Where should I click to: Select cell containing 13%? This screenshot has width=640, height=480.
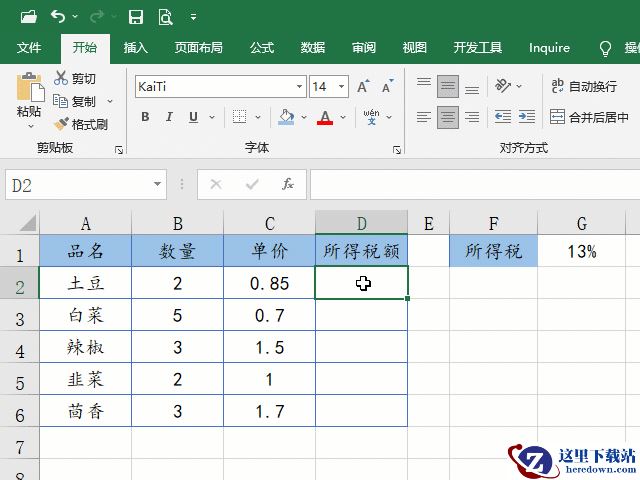[582, 251]
